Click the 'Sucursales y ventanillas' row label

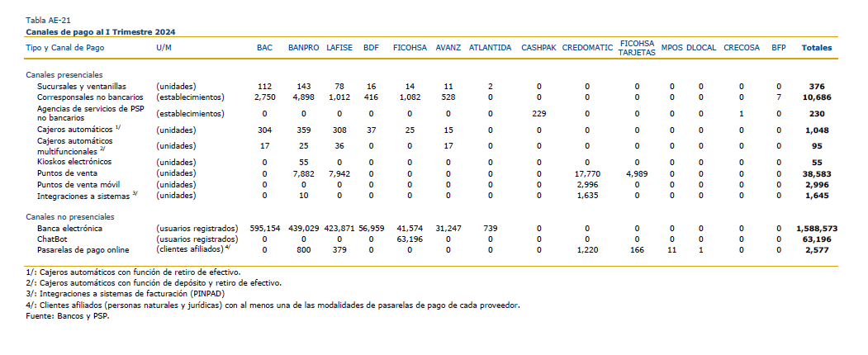tap(82, 87)
